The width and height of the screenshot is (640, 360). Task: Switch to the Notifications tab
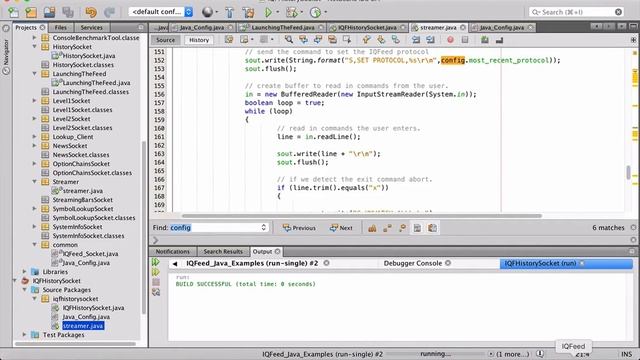[x=172, y=251]
